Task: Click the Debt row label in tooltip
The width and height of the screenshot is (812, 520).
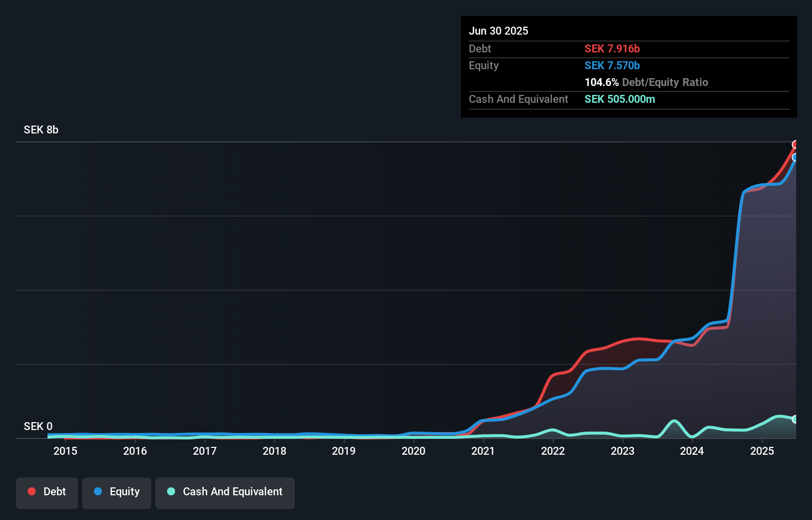Action: click(x=480, y=48)
